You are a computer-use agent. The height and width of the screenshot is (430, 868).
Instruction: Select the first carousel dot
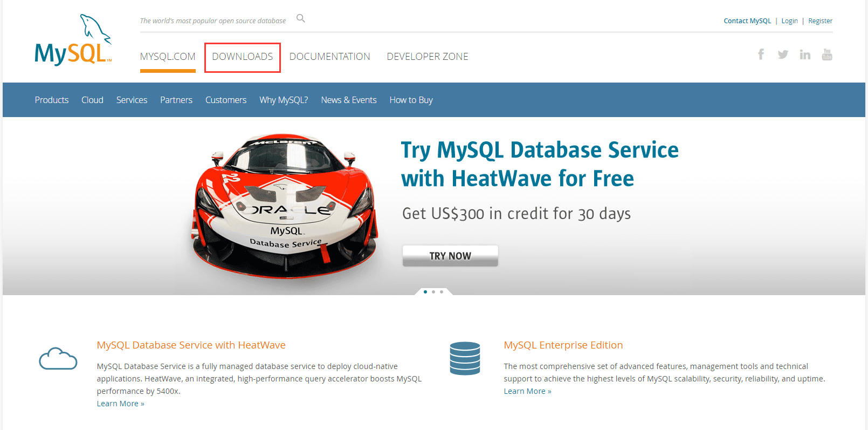pyautogui.click(x=425, y=292)
